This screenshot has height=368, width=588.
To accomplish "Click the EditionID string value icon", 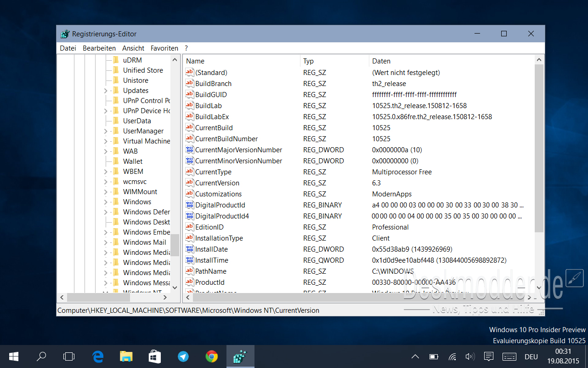I will [190, 227].
